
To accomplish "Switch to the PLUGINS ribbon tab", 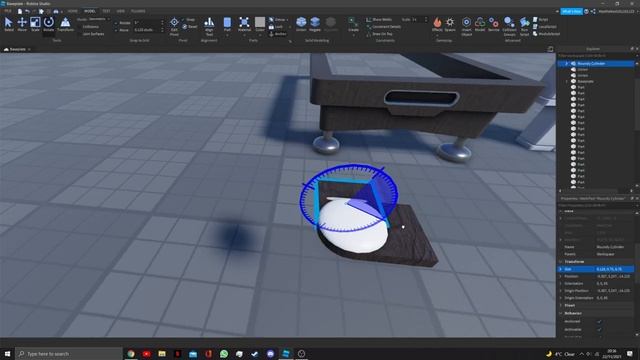I will point(138,11).
